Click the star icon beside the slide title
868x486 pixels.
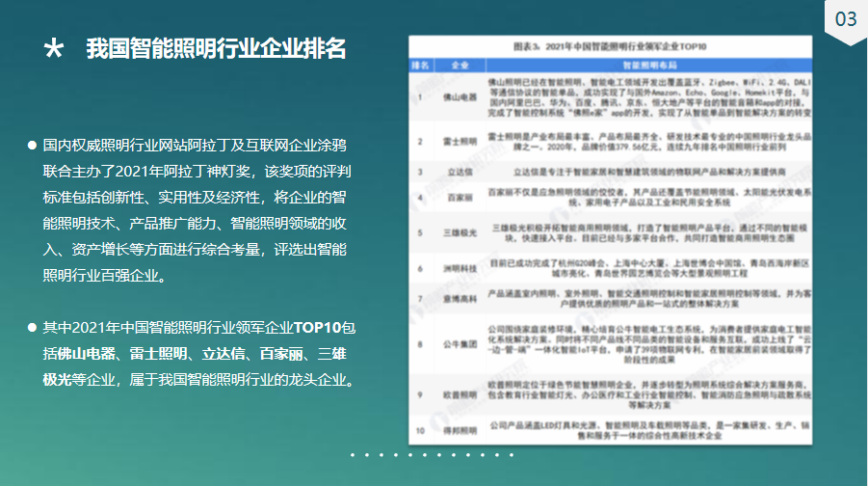point(55,49)
